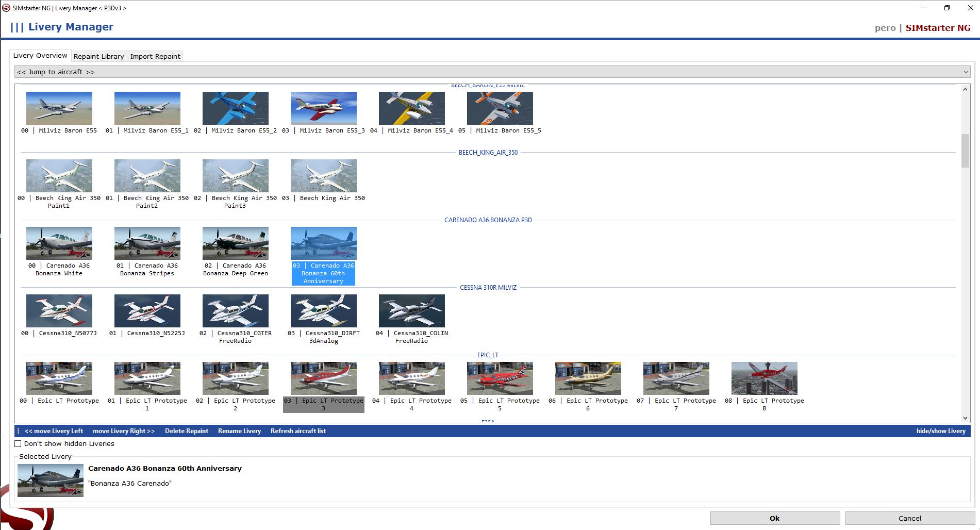
Task: Click the BEECH_KING_AIR_350 group header
Action: point(488,153)
